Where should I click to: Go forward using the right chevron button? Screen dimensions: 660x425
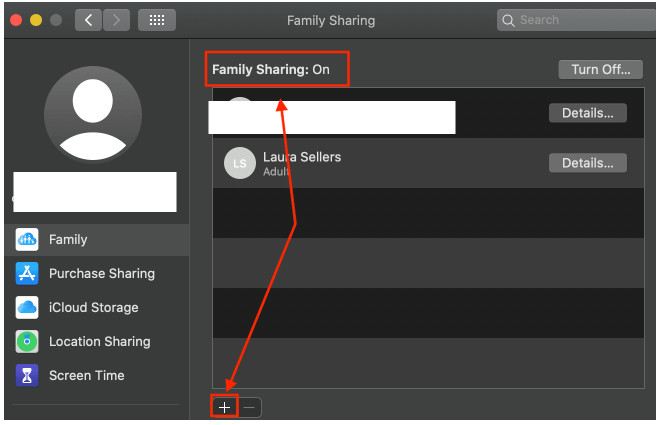pyautogui.click(x=116, y=20)
